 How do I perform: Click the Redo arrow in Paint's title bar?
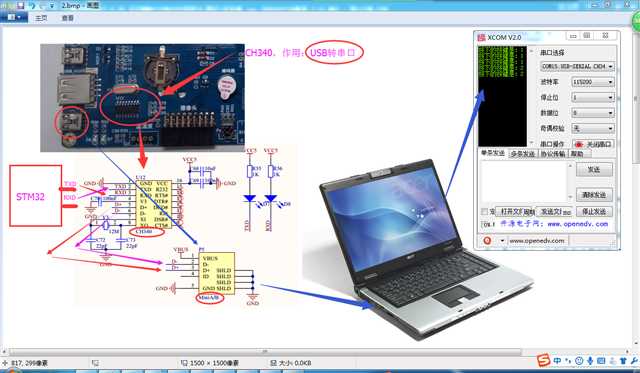(x=43, y=5)
